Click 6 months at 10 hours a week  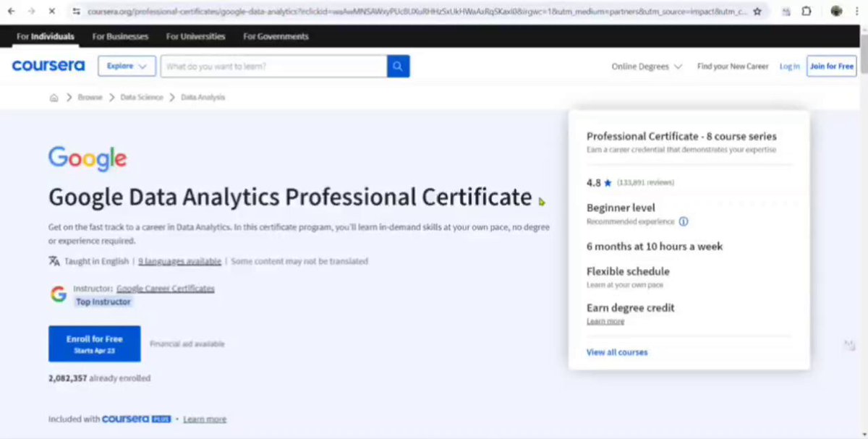coord(655,246)
